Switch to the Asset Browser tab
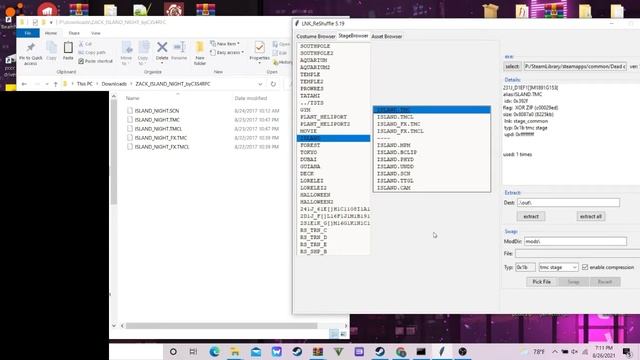 coord(387,36)
